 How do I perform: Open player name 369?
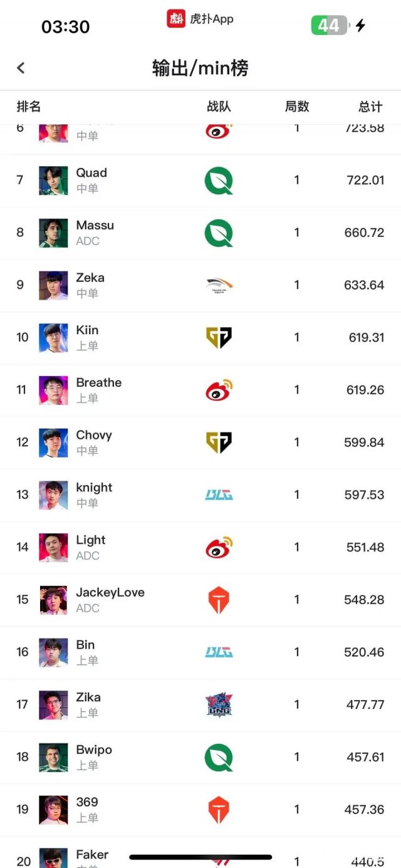[x=87, y=802]
